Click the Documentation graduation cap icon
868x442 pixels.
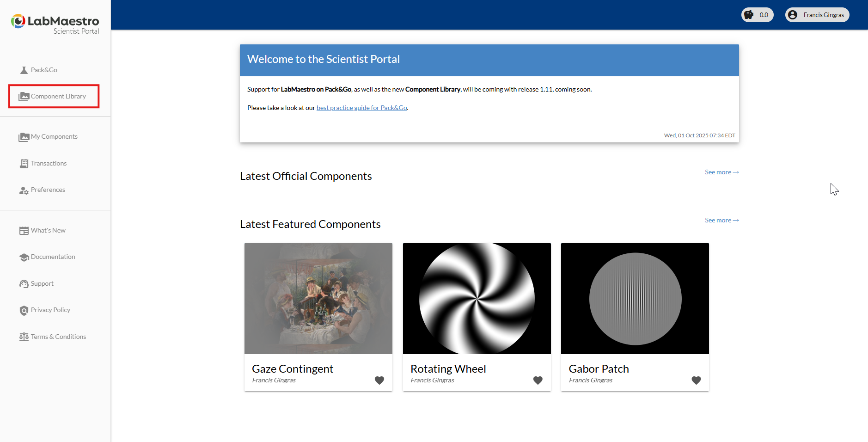click(24, 257)
